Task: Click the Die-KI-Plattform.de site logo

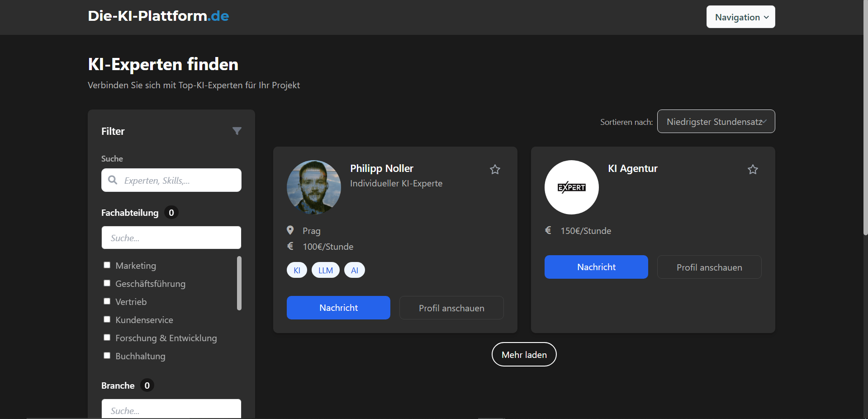Action: pyautogui.click(x=158, y=16)
